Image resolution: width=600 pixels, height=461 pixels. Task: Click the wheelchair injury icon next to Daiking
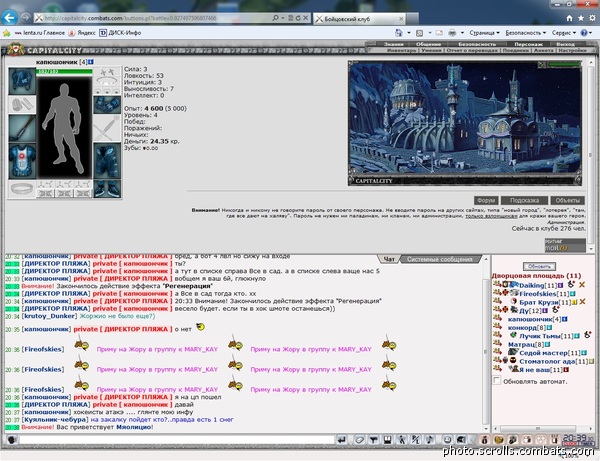(x=571, y=284)
